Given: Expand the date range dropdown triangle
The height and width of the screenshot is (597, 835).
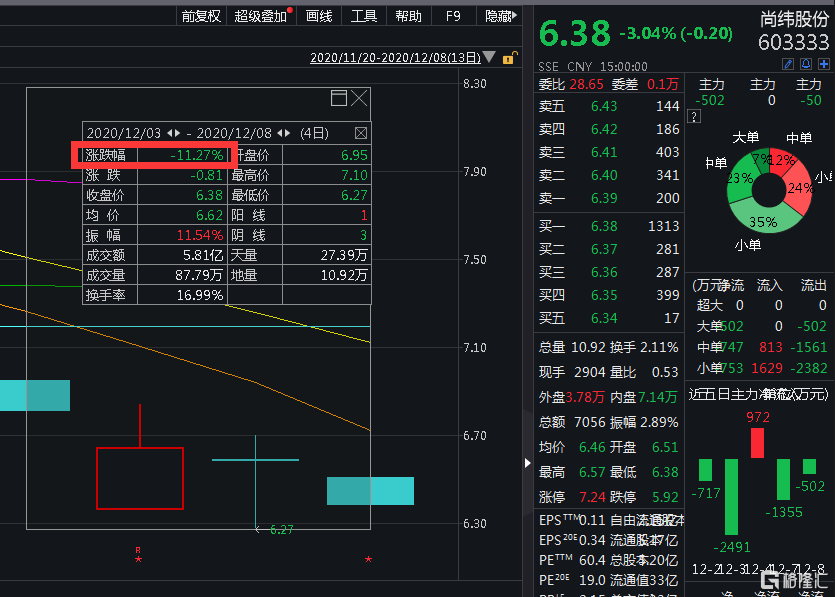Looking at the screenshot, I should (489, 56).
